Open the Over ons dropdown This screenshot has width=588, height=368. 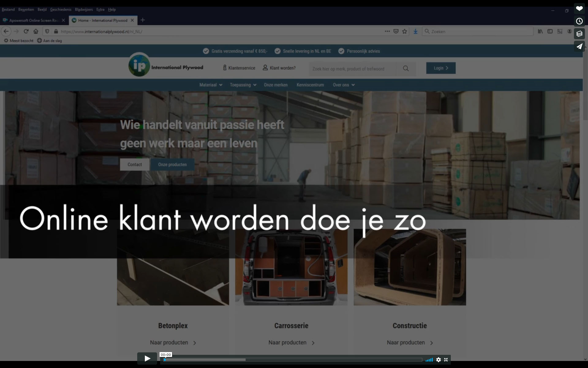tap(343, 85)
